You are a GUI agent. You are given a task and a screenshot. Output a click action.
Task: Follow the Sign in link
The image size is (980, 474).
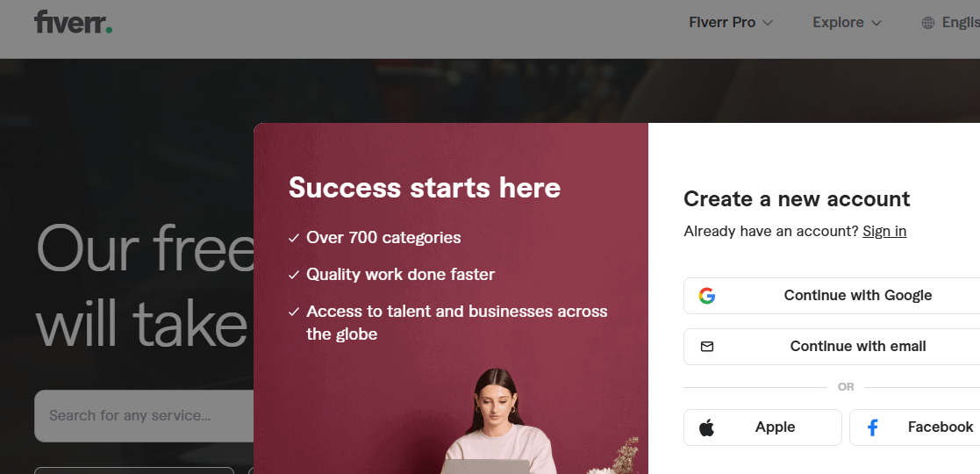[x=884, y=231]
